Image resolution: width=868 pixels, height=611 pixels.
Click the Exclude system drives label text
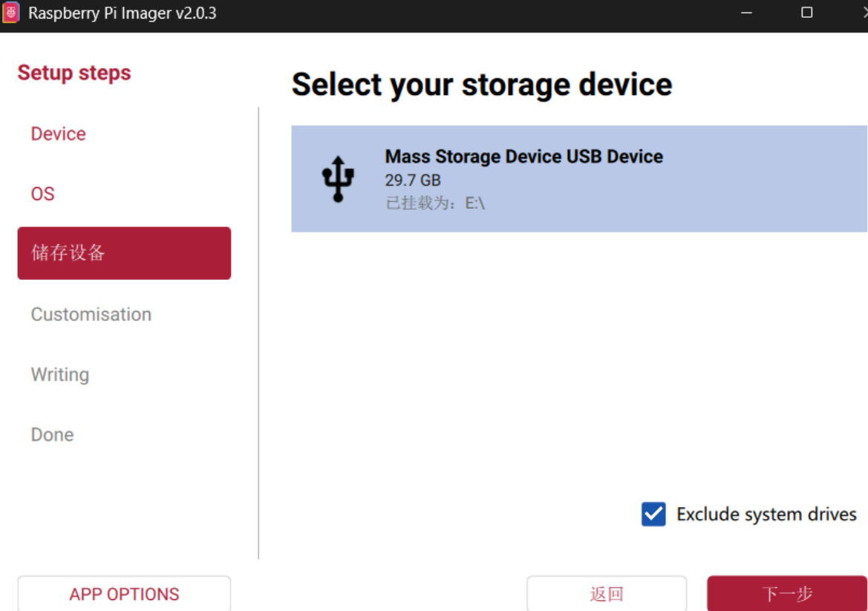[x=766, y=514]
